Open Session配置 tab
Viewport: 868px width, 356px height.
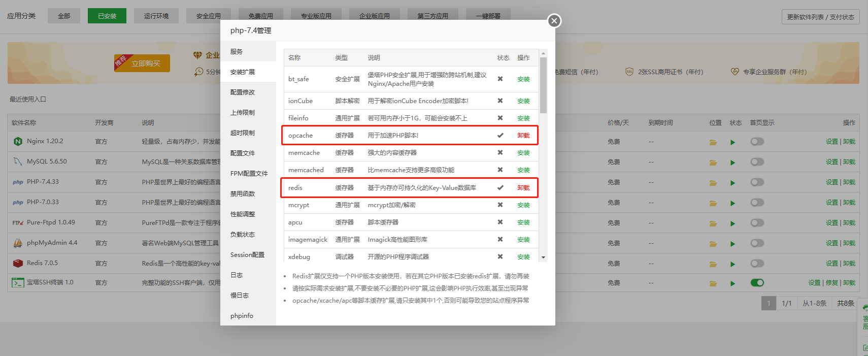click(248, 255)
